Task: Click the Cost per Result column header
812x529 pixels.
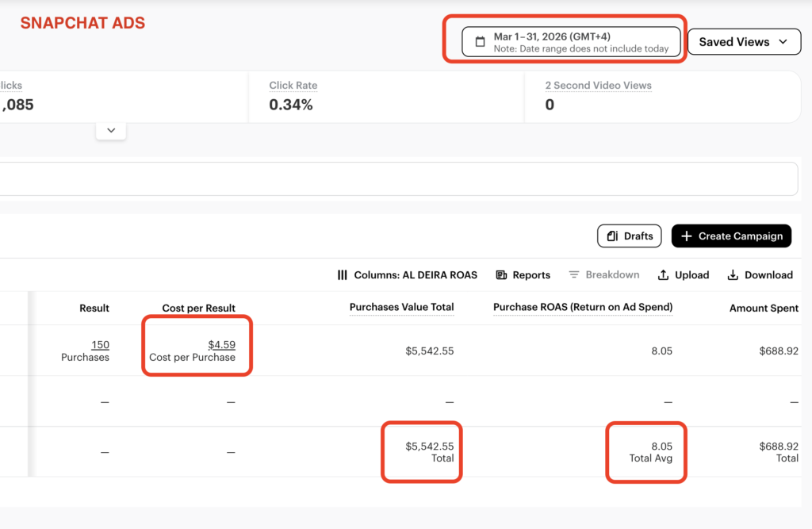Action: (198, 309)
